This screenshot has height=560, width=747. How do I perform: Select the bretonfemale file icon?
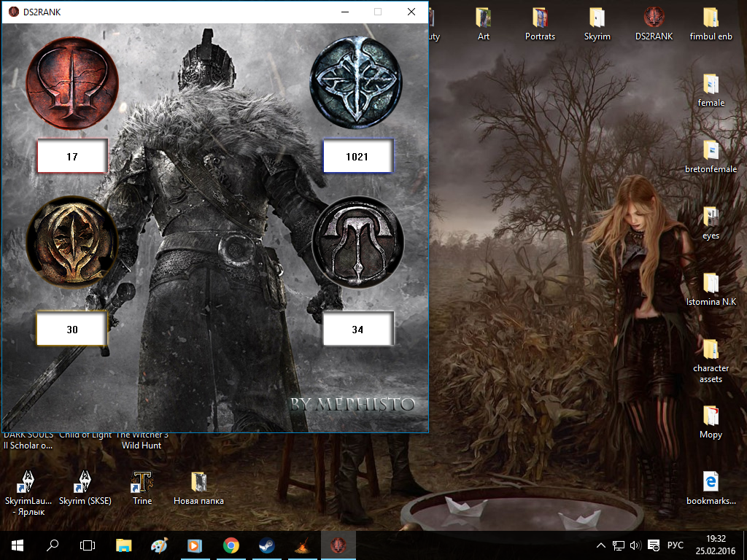coord(711,156)
